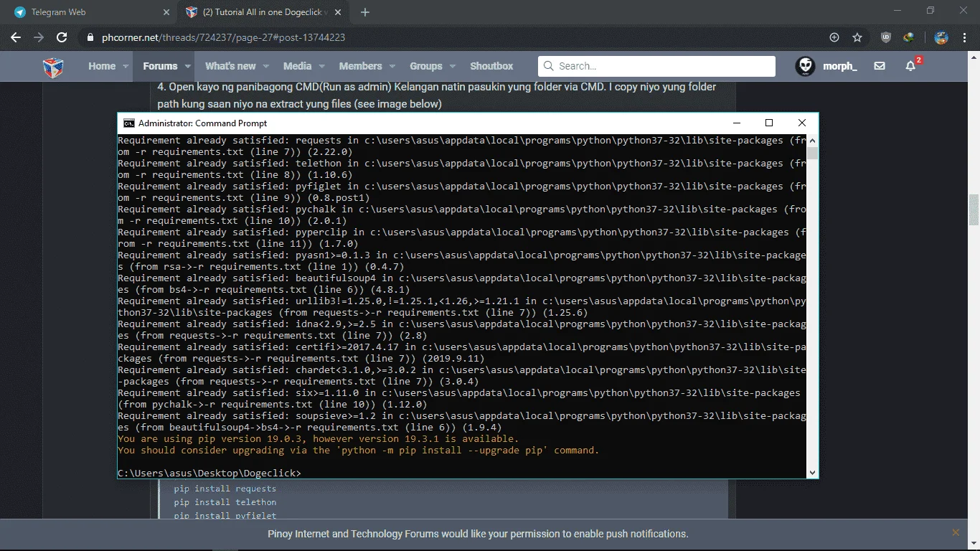The image size is (980, 551).
Task: Minimize the Command Prompt window
Action: coord(736,123)
